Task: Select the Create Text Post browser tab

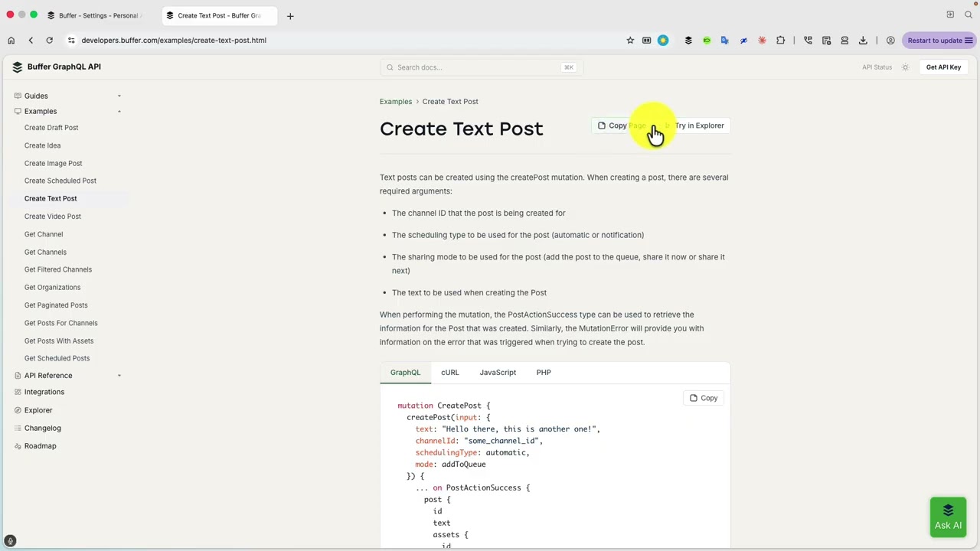Action: (220, 15)
